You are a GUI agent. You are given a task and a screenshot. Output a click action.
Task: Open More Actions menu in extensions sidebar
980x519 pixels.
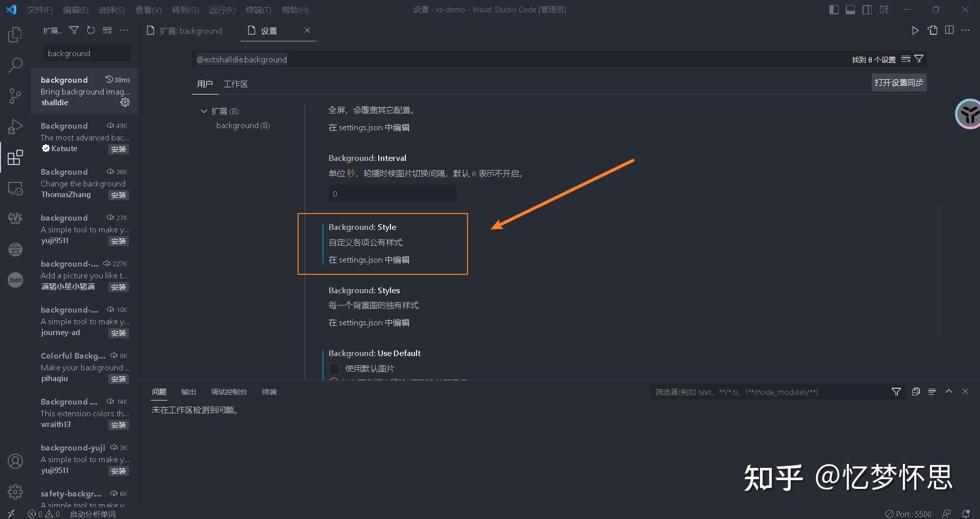[124, 30]
